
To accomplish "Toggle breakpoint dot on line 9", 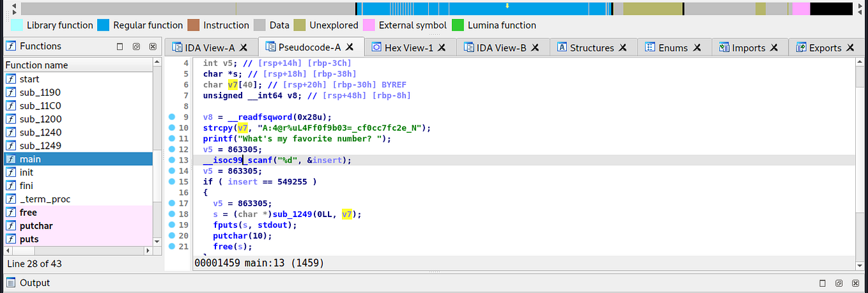I will point(171,117).
